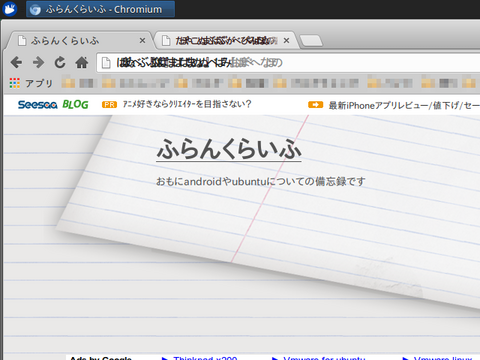This screenshot has height=360, width=480.
Task: Go forward with the forward arrow
Action: click(38, 62)
